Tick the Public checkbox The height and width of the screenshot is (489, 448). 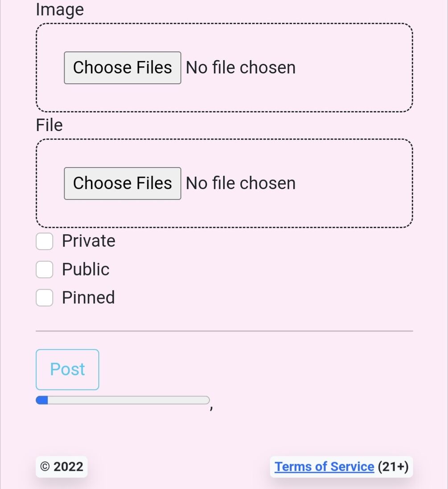45,269
